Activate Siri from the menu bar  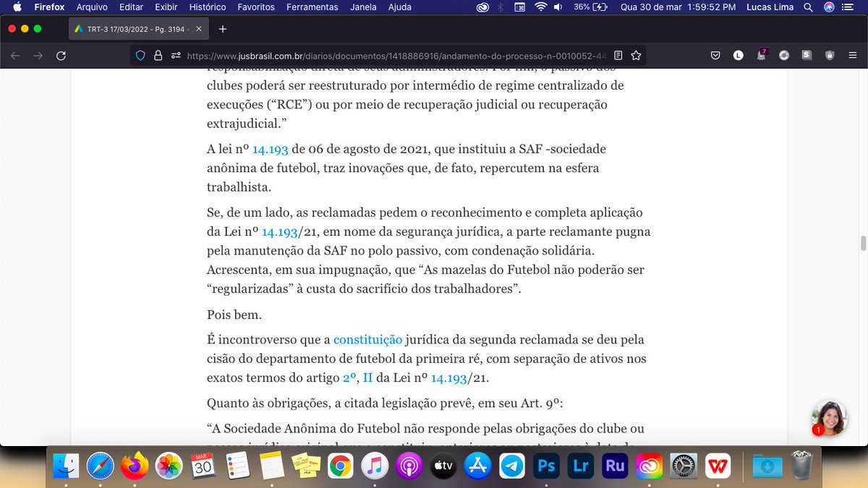point(829,7)
